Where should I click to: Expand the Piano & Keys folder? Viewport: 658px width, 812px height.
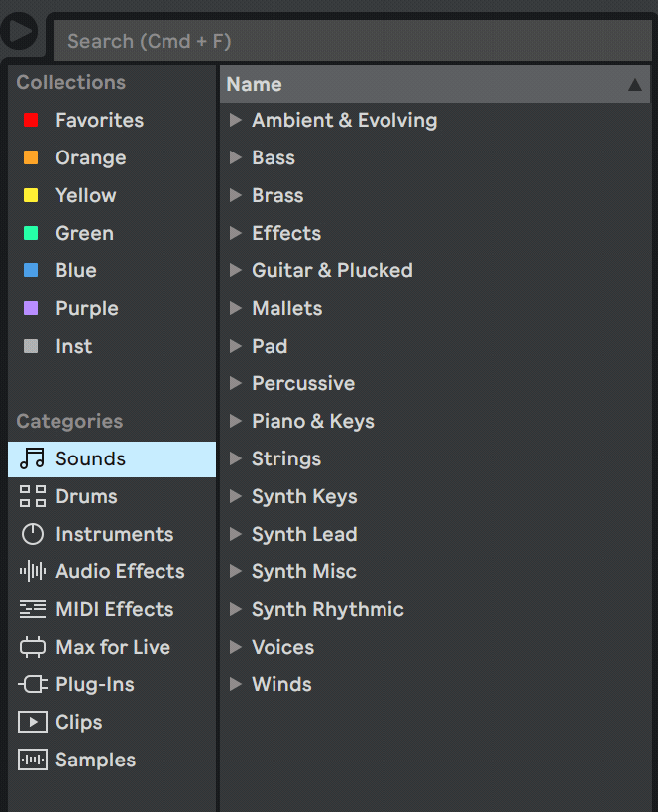coord(236,421)
